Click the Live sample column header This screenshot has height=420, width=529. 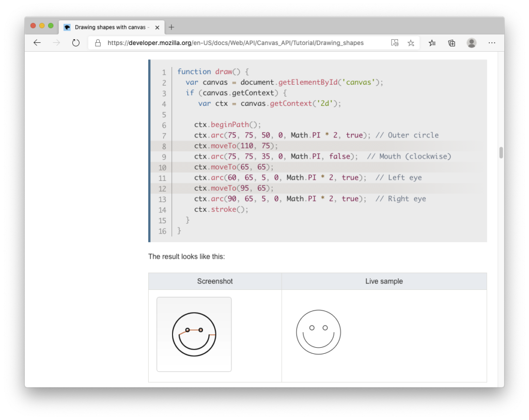pos(384,282)
